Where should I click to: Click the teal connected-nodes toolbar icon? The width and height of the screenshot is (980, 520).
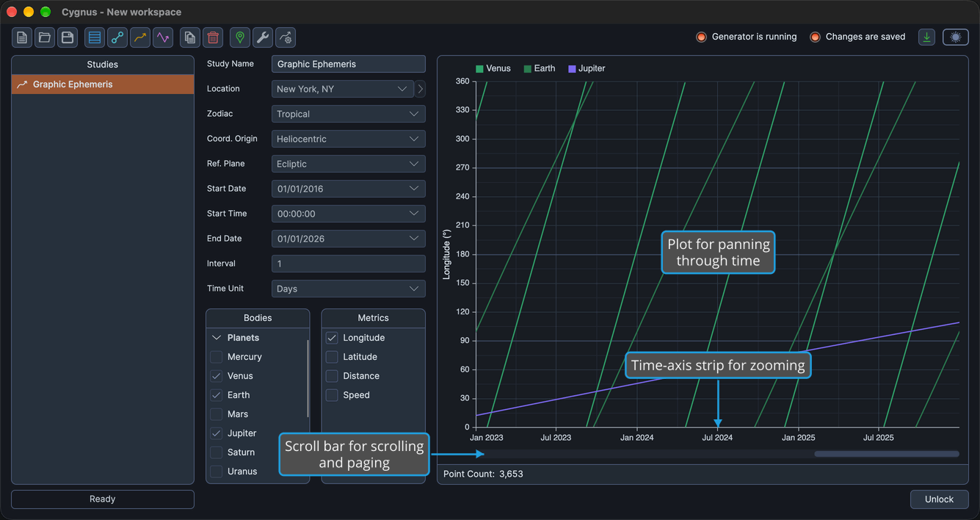(117, 37)
